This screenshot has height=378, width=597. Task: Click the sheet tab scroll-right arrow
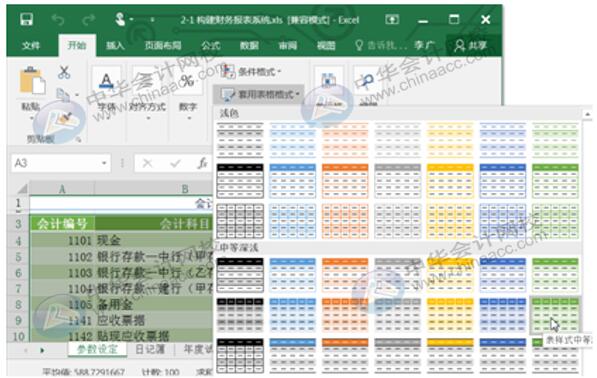tap(42, 350)
